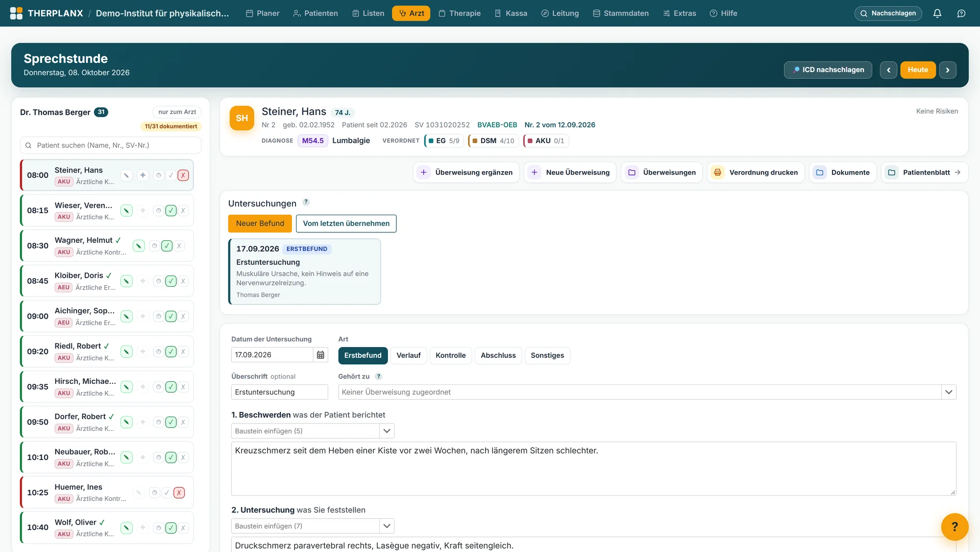980x552 pixels.
Task: Open the orange floating help button
Action: pos(955,527)
